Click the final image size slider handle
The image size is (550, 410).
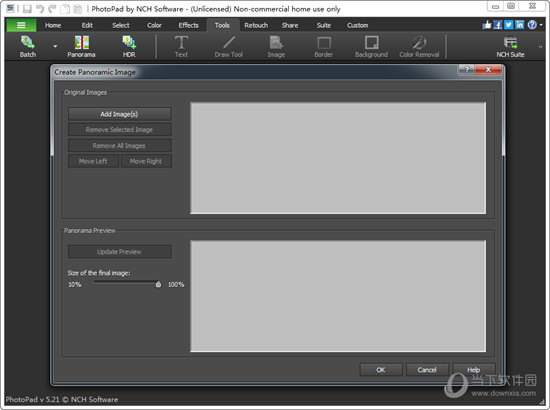tap(159, 284)
